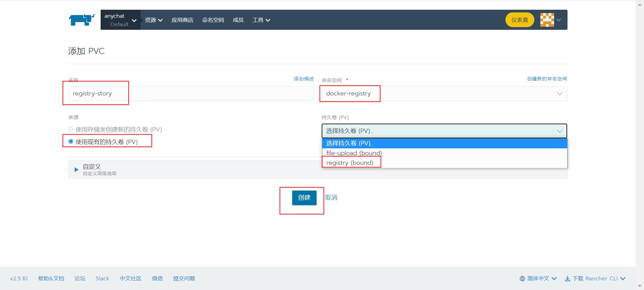The width and height of the screenshot is (644, 290).
Task: Focus the 名称 field containing registry-story
Action: pos(191,94)
